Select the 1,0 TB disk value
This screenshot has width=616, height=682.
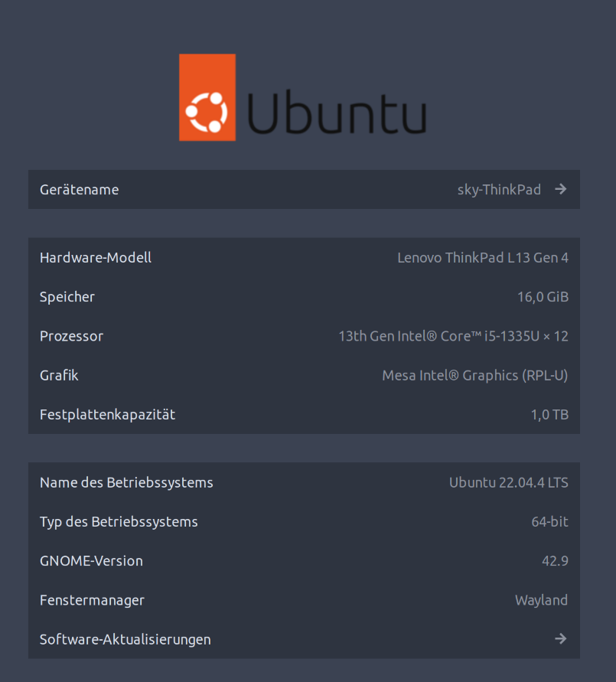(549, 415)
